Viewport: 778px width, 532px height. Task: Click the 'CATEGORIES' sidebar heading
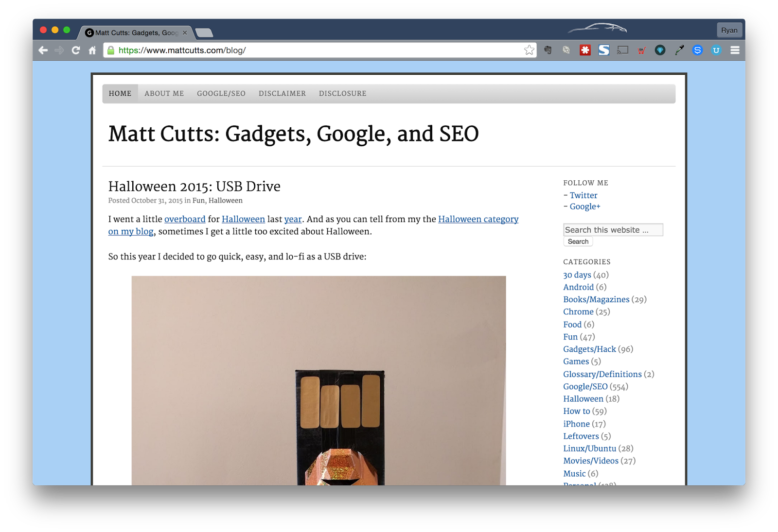(586, 261)
